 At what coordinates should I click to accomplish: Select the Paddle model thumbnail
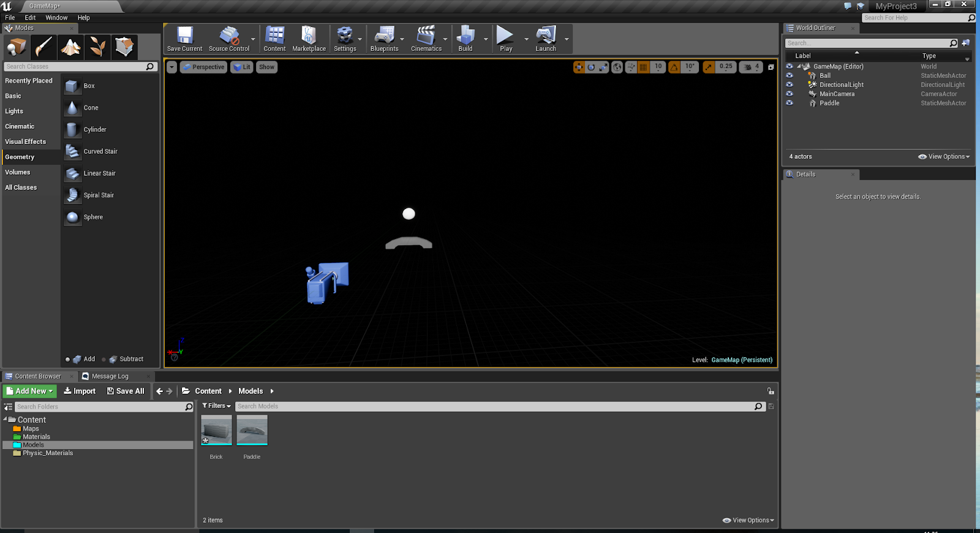tap(252, 430)
